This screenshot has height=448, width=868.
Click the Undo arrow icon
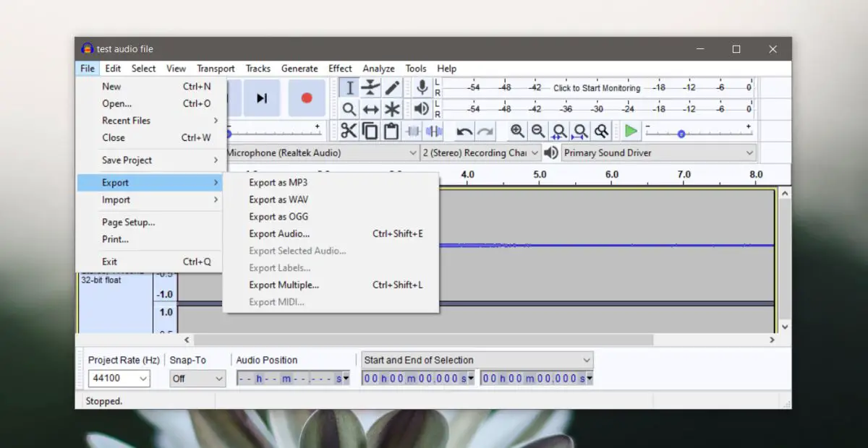[464, 132]
